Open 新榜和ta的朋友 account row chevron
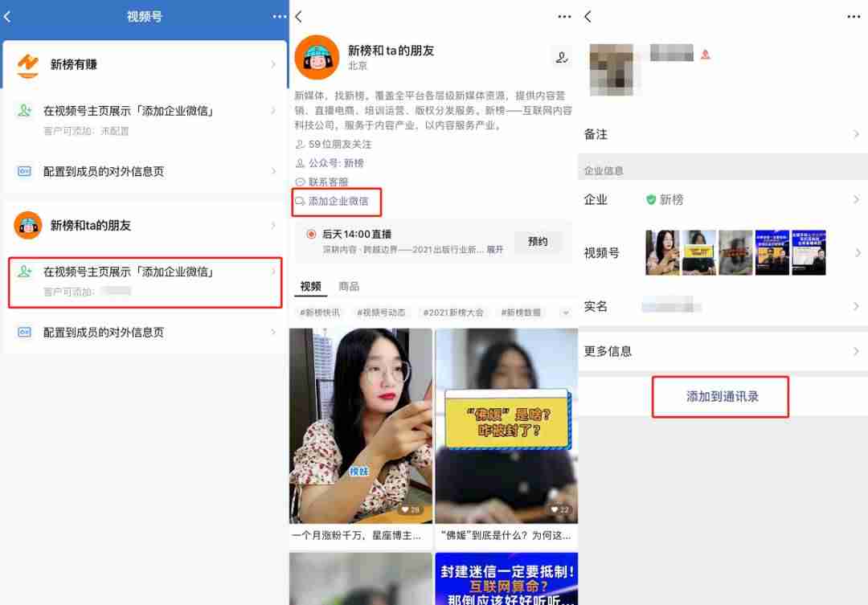 (273, 225)
